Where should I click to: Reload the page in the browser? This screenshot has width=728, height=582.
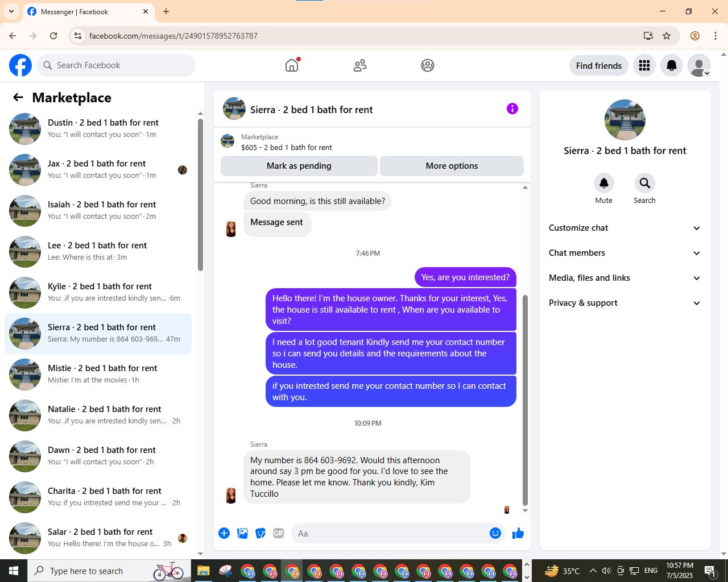(53, 36)
